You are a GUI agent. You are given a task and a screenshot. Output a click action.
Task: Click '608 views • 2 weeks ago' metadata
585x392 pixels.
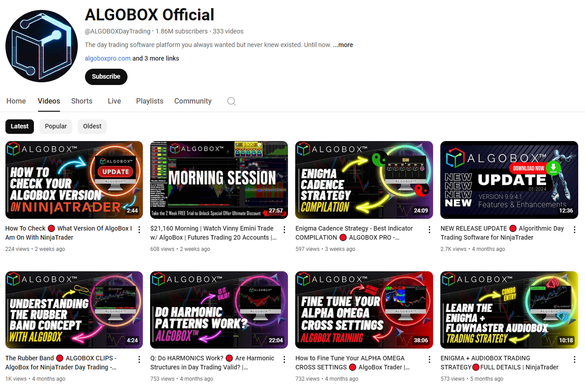[180, 249]
